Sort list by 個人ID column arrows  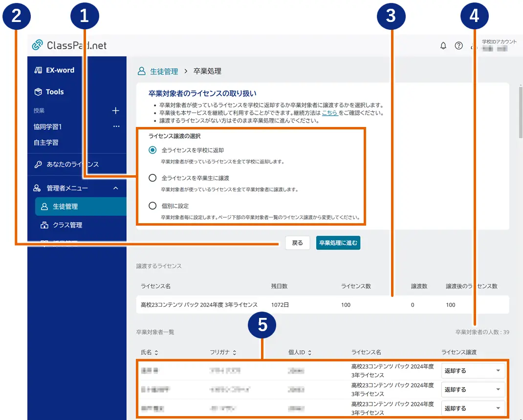click(310, 352)
